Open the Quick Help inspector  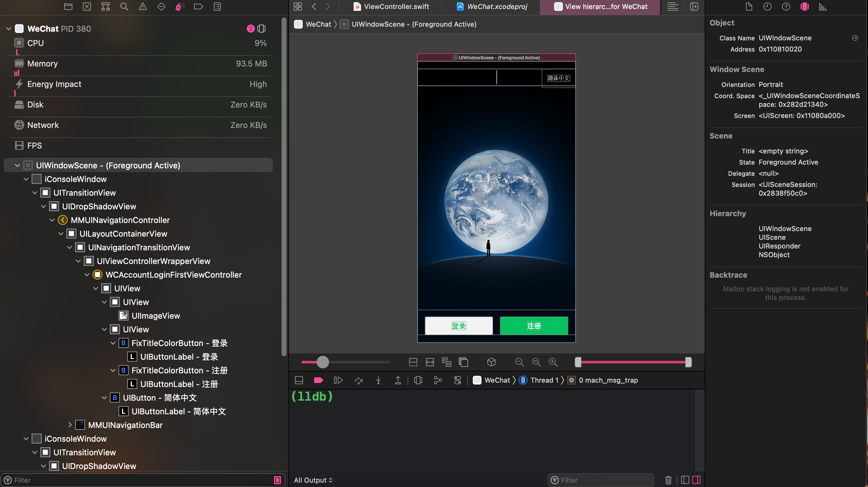tap(786, 7)
